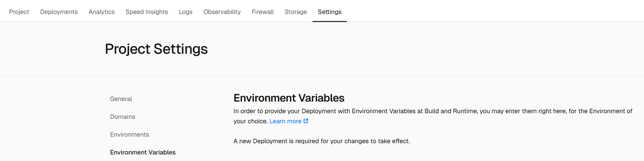The width and height of the screenshot is (644, 161).
Task: Go to Environments in the sidebar
Action: click(130, 135)
